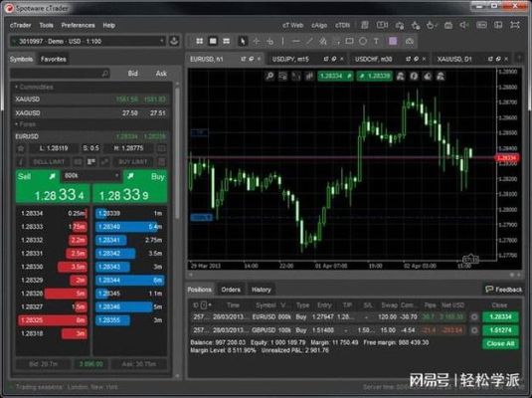Image resolution: width=532 pixels, height=398 pixels.
Task: Switch to the Symbols tab
Action: point(21,59)
